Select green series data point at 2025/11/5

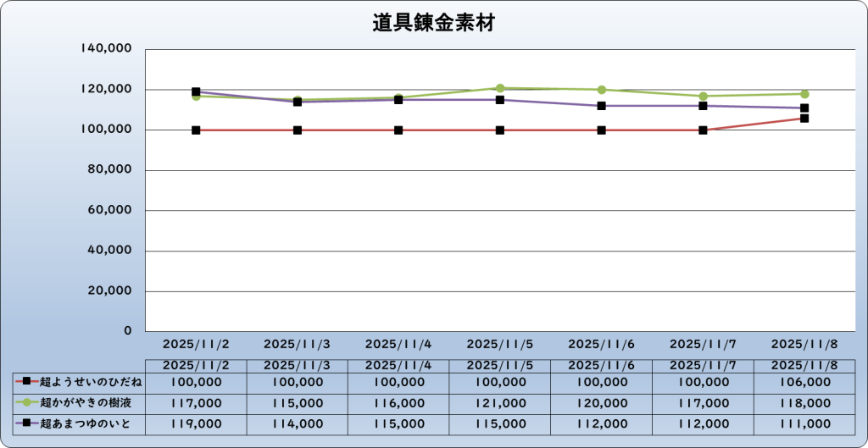(x=500, y=88)
